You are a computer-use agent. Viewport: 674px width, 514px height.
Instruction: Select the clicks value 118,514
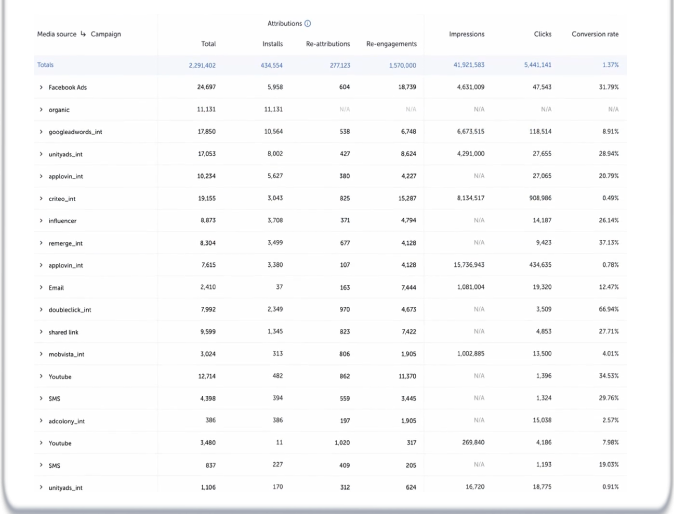[540, 132]
